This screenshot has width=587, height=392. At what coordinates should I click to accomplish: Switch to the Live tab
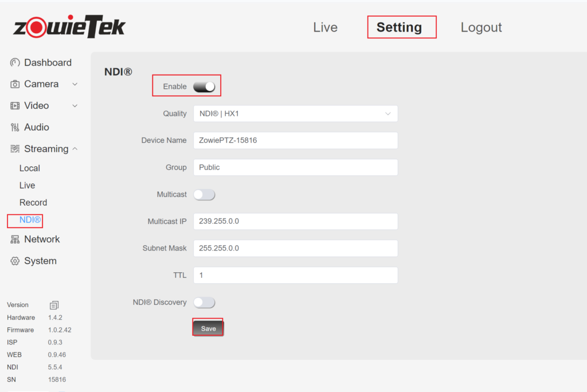tap(325, 28)
